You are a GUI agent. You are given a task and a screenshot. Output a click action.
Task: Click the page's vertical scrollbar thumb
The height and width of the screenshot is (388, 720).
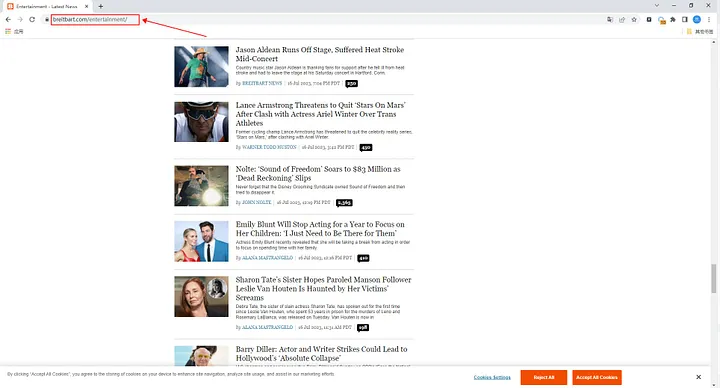point(714,278)
